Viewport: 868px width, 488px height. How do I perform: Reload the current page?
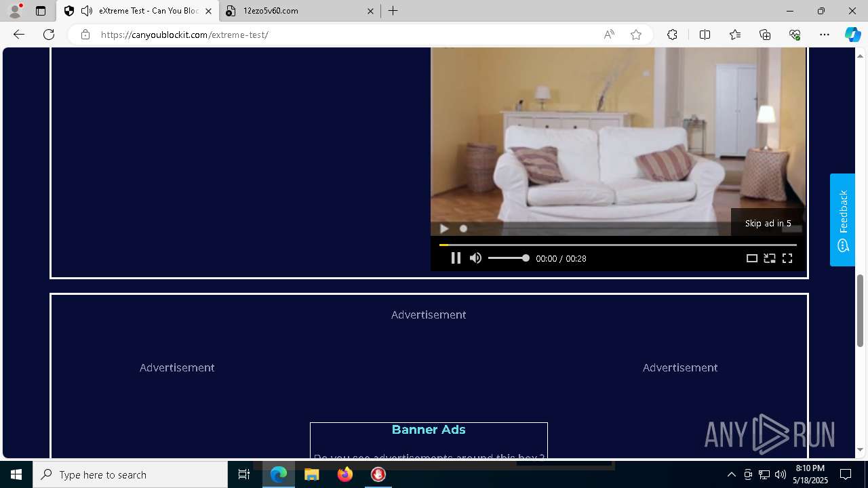(49, 35)
